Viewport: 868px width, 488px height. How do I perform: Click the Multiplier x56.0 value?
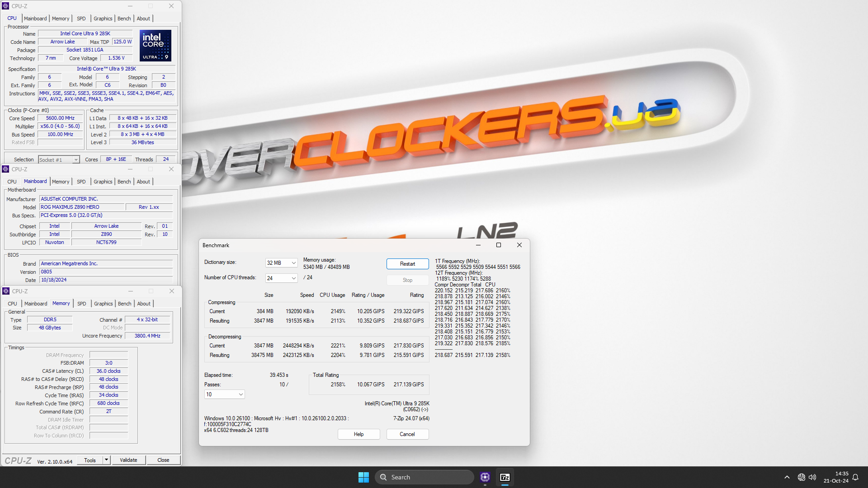tap(60, 127)
